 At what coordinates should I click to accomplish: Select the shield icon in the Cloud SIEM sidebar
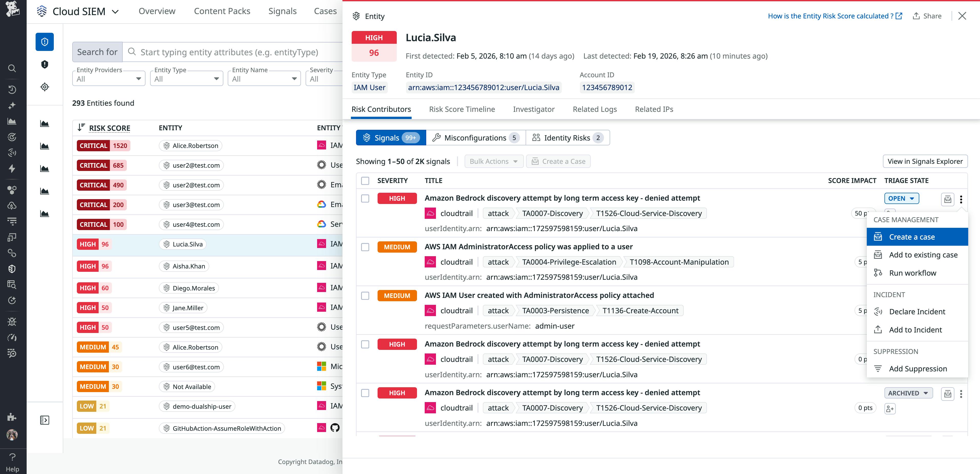45,41
